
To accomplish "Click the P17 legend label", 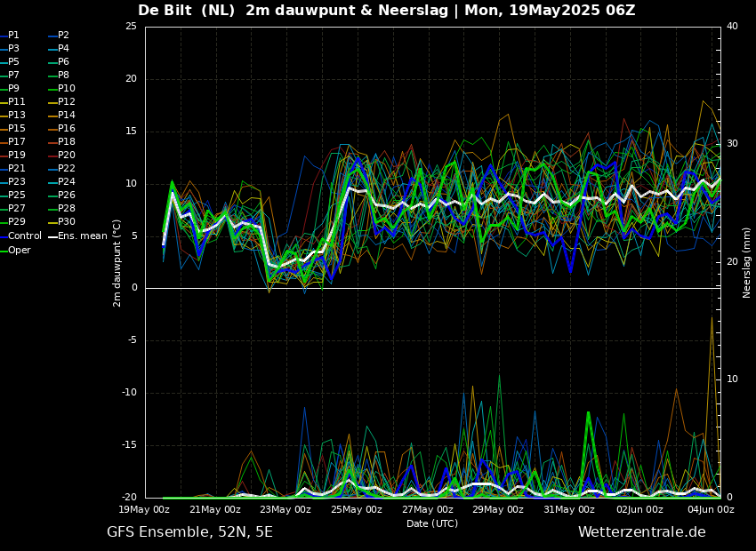I will (16, 141).
